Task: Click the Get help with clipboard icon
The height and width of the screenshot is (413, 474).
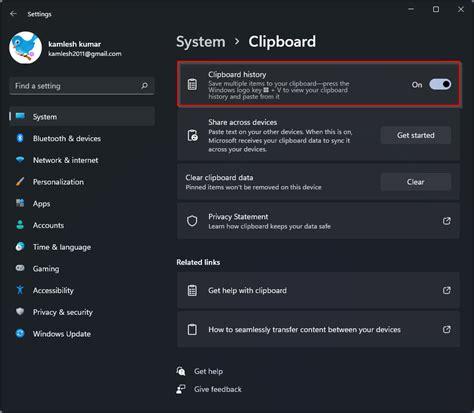Action: coord(192,290)
